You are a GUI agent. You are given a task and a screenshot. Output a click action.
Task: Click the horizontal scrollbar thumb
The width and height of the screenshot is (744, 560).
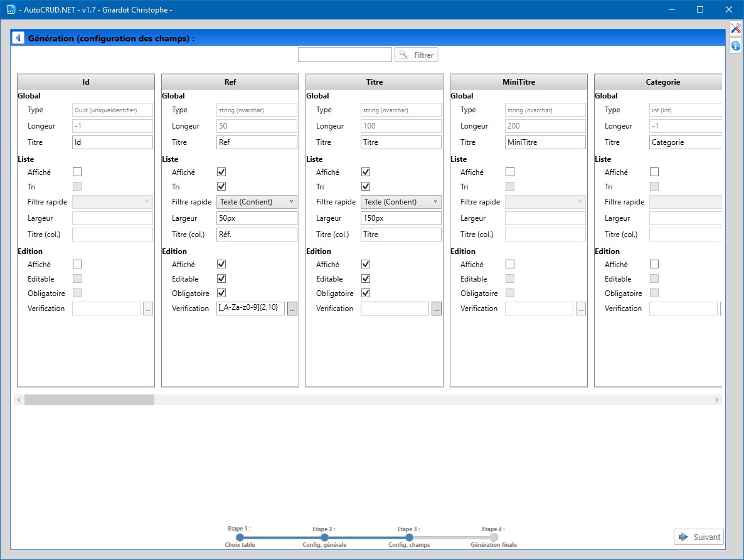[x=89, y=399]
